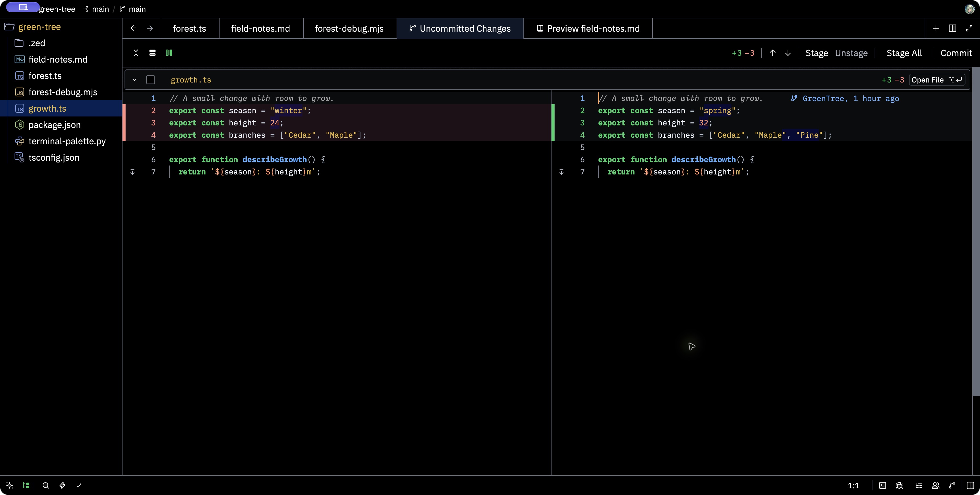Collapse all diff hunks icon

coord(136,53)
